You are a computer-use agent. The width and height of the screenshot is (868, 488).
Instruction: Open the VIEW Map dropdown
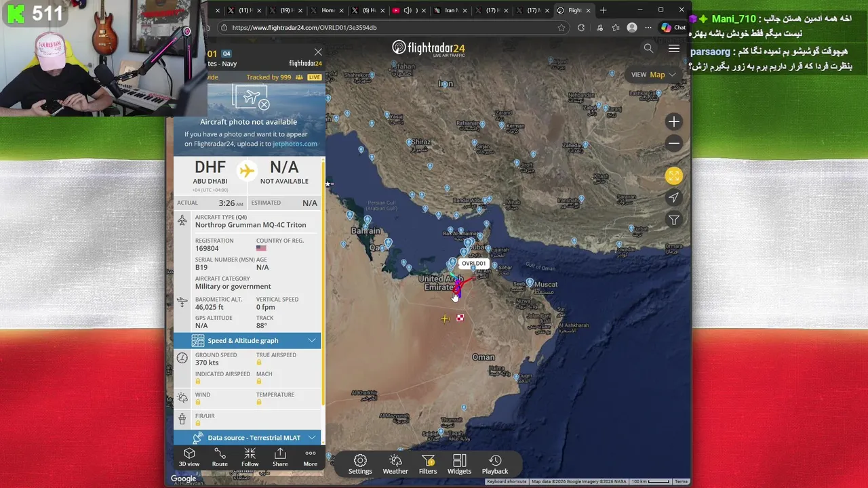pyautogui.click(x=653, y=75)
